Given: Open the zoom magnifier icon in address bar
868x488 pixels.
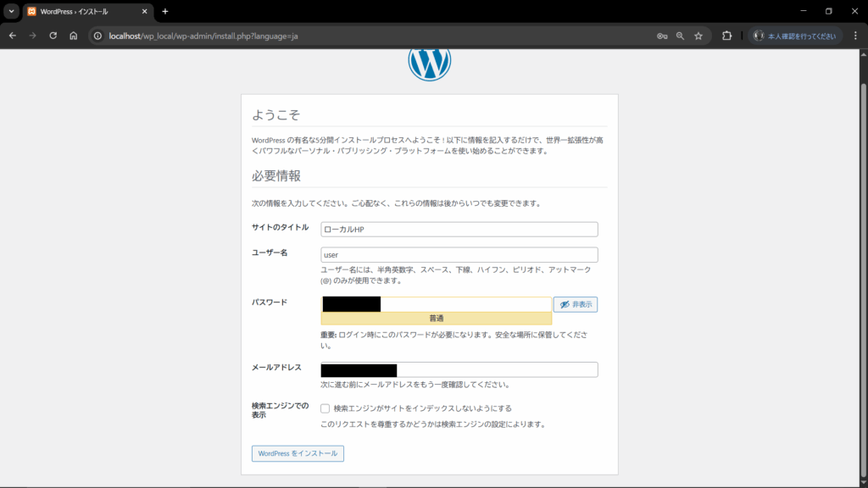Looking at the screenshot, I should coord(681,36).
